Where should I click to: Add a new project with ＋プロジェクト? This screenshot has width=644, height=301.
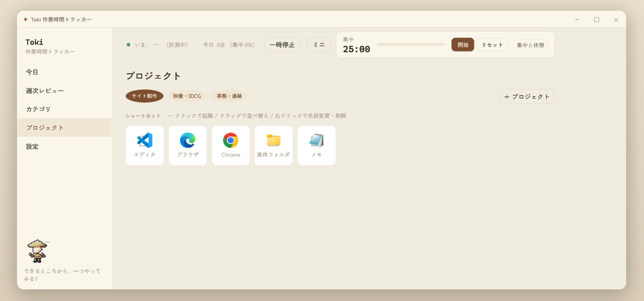coord(526,96)
